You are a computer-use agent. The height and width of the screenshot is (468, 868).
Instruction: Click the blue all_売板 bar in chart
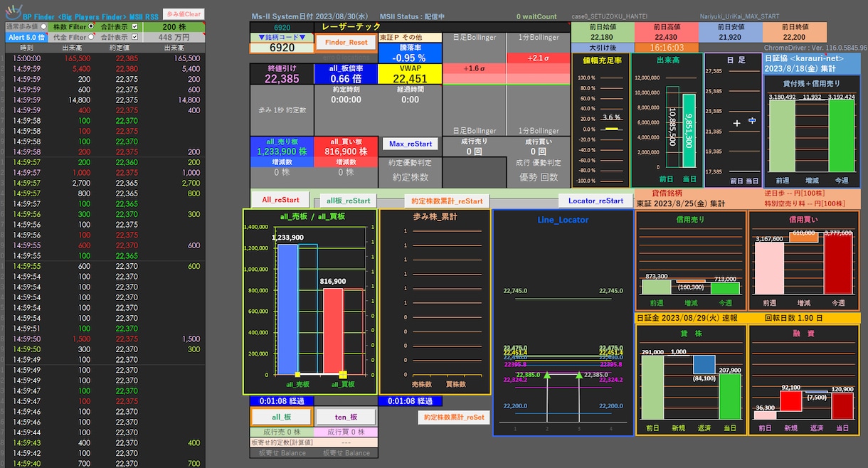[287, 309]
